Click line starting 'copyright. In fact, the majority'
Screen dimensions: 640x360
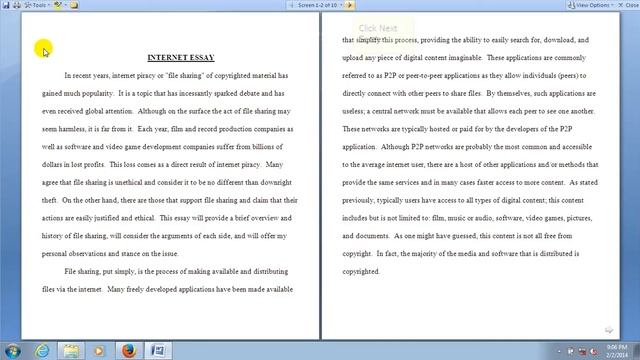[x=461, y=253]
